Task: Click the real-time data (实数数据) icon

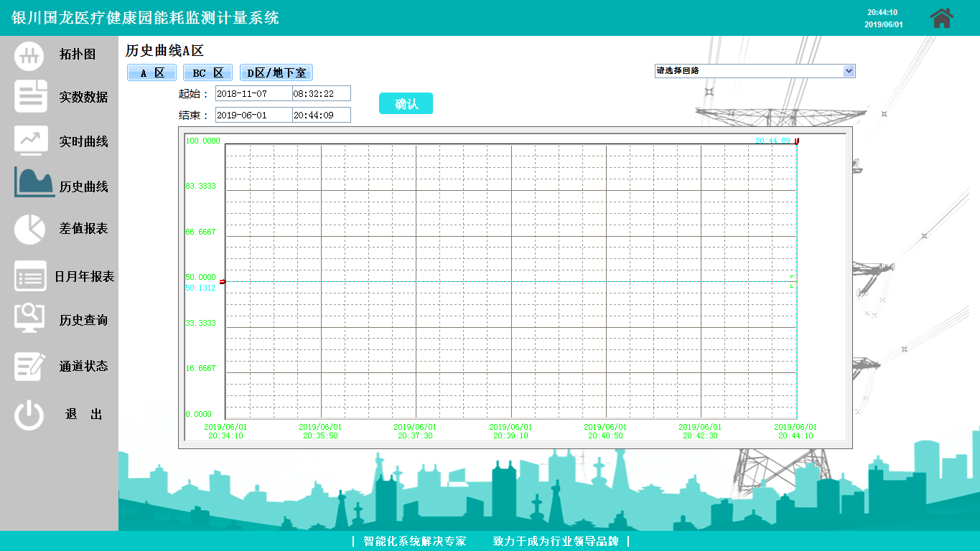Action: tap(31, 97)
